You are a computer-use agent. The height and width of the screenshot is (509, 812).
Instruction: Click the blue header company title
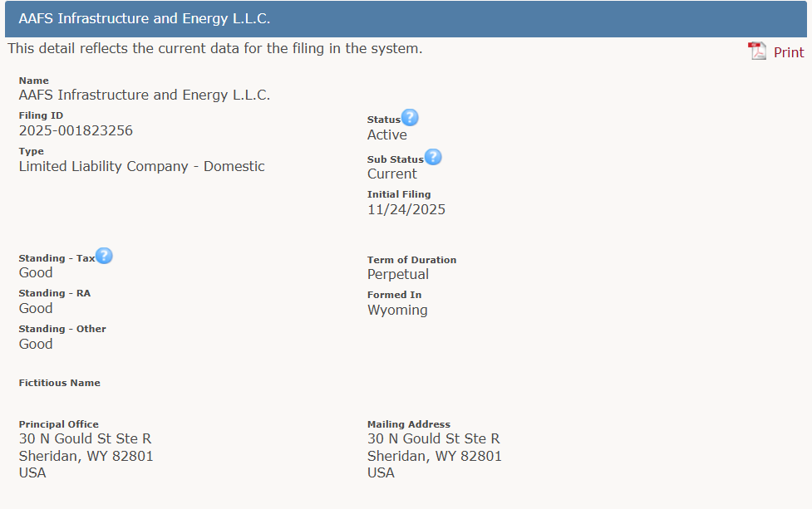click(145, 18)
